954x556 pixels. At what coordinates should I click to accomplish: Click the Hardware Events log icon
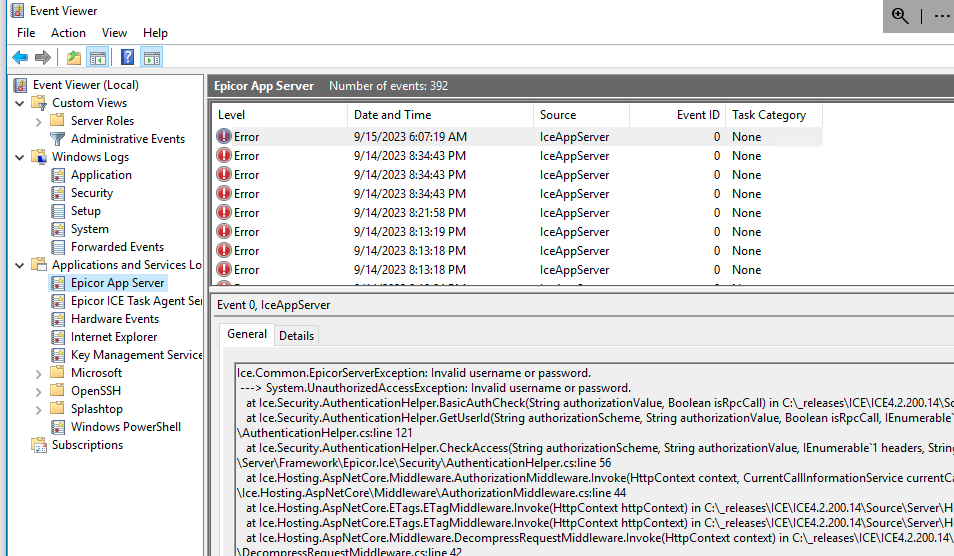58,319
